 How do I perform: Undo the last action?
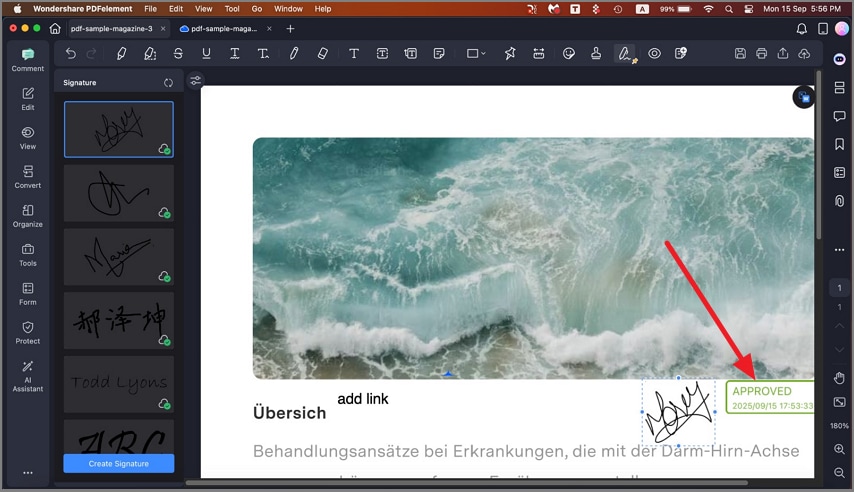(x=71, y=53)
